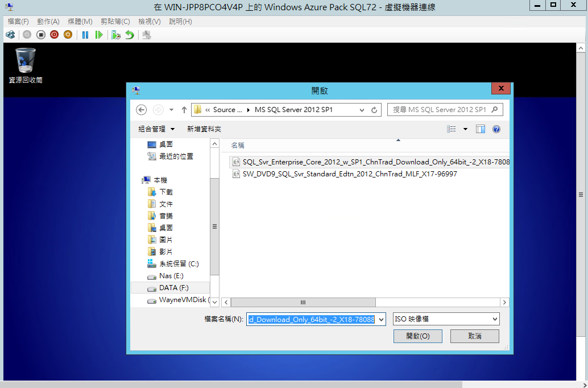
Task: Open 圖片 folder in navigation pane
Action: 160,240
